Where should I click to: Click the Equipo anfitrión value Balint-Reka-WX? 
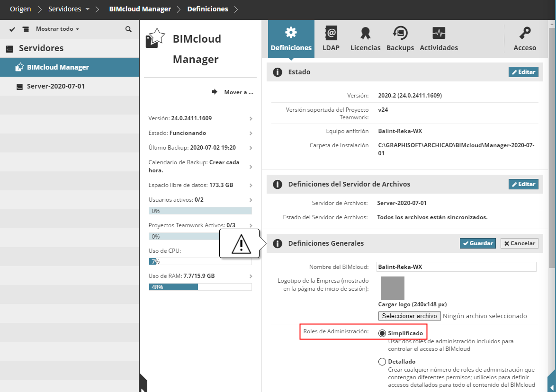400,131
